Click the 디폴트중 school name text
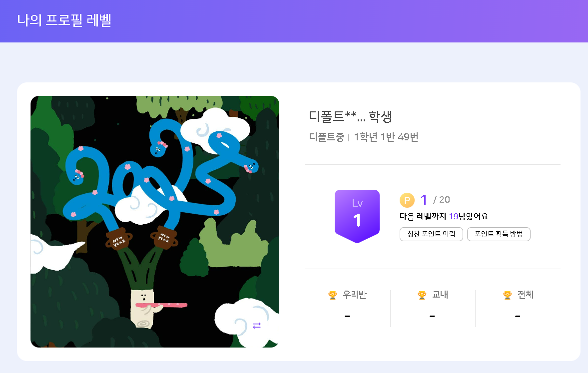 click(326, 137)
